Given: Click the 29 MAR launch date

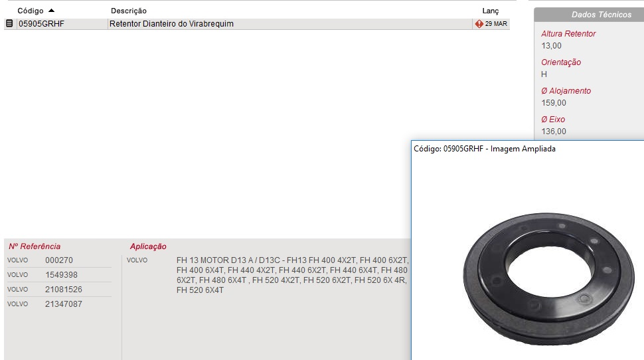Looking at the screenshot, I should (x=496, y=24).
